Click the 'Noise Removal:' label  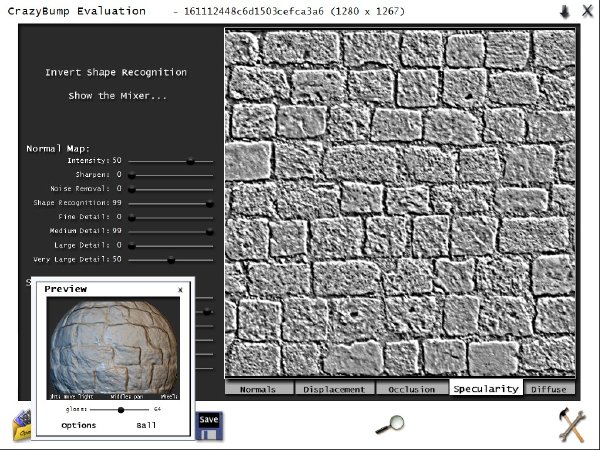(x=80, y=189)
